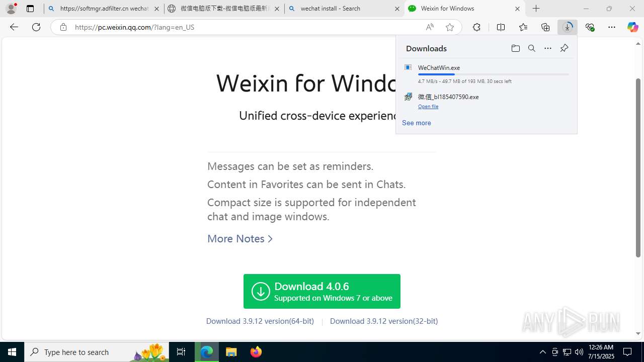644x362 pixels.
Task: Toggle split screen view
Action: point(501,27)
